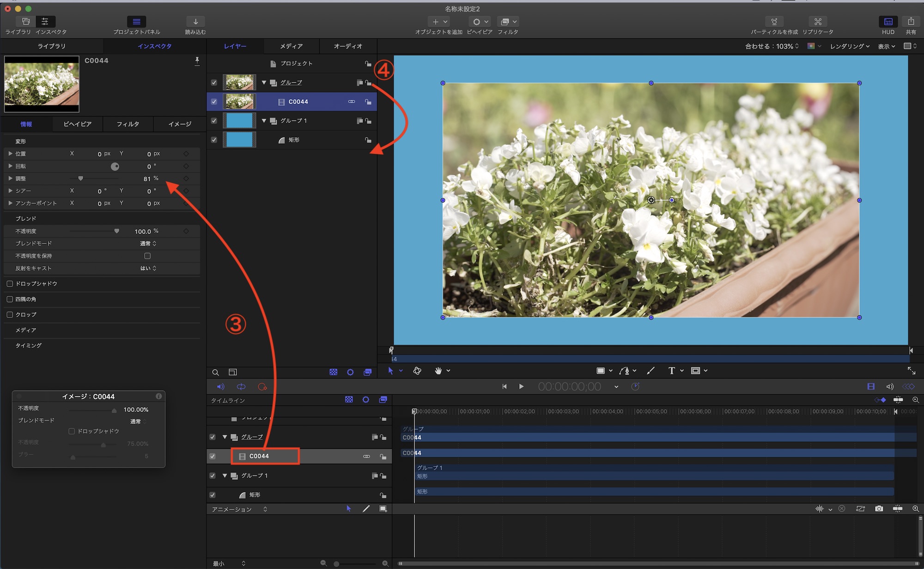Expand the 位置 position disclosure triangle

(x=10, y=153)
